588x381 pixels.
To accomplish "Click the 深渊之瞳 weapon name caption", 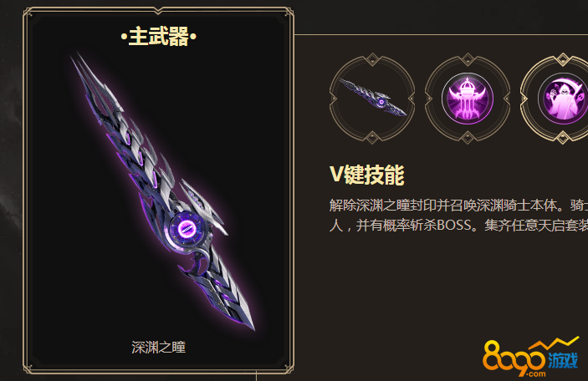I will click(159, 348).
